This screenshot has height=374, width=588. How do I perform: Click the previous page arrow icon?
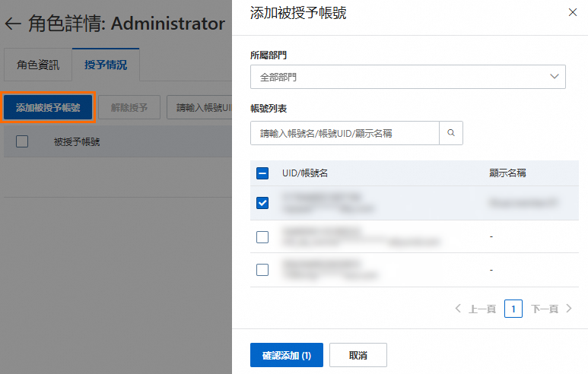(458, 309)
